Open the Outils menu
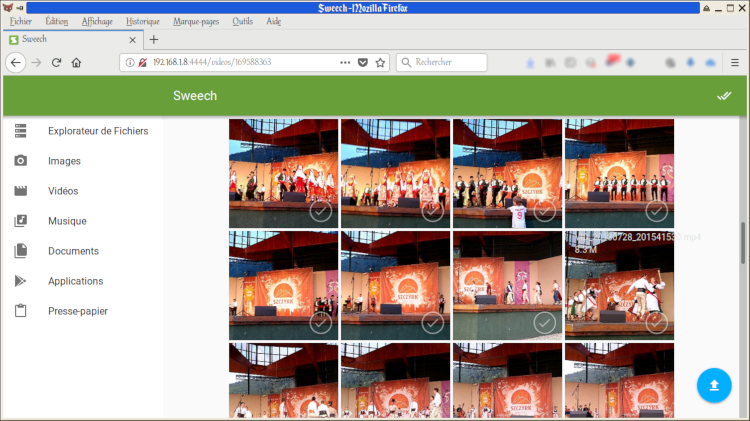750x421 pixels. [243, 22]
